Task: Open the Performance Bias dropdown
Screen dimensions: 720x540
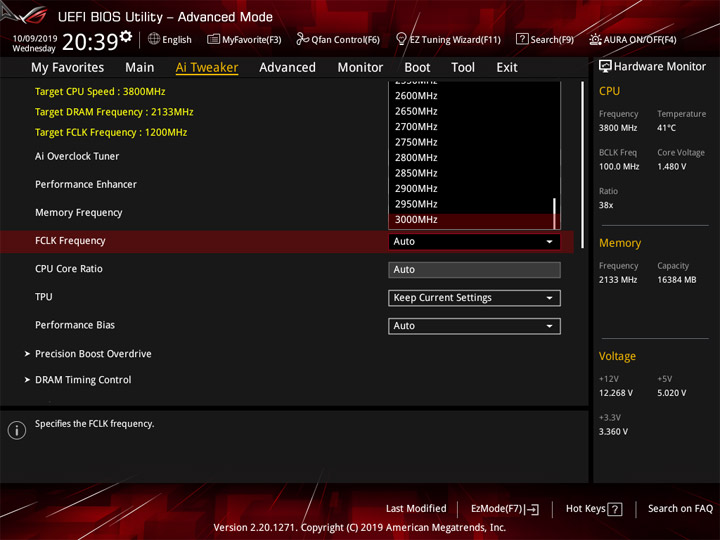Action: click(x=474, y=326)
